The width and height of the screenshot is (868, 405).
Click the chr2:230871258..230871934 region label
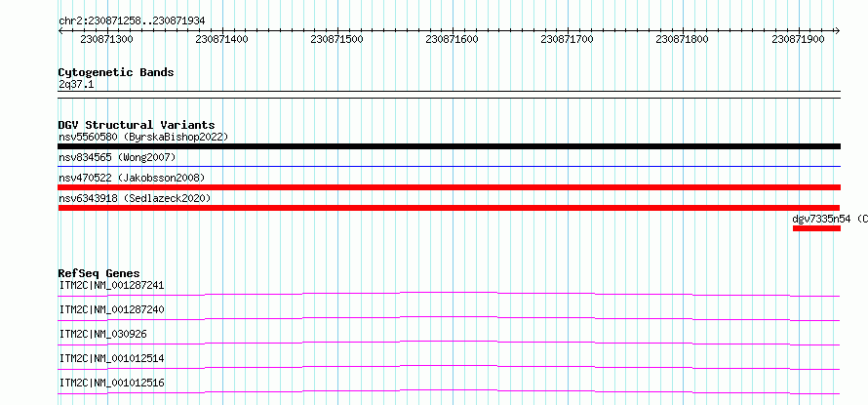132,21
